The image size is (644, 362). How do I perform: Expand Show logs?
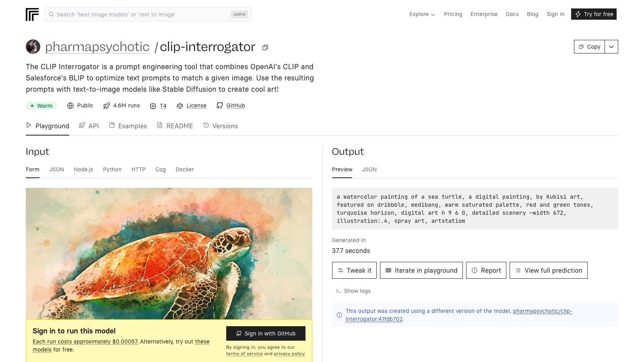[353, 291]
